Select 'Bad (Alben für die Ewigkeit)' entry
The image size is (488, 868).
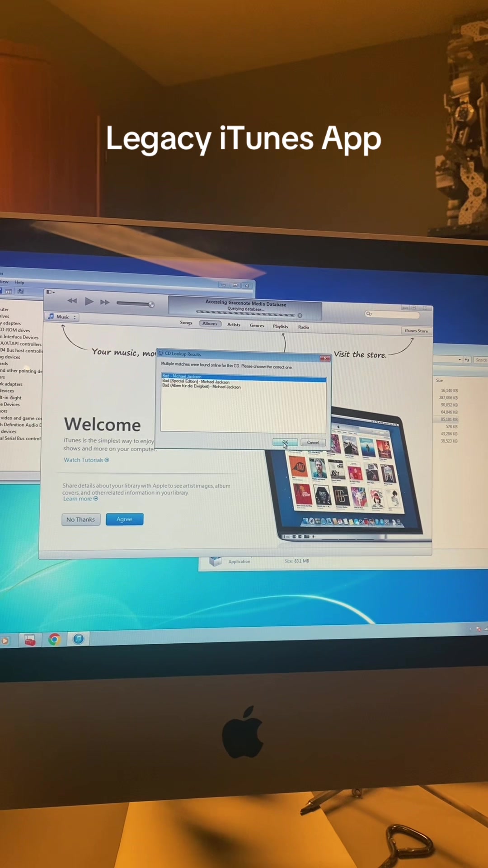click(x=202, y=387)
